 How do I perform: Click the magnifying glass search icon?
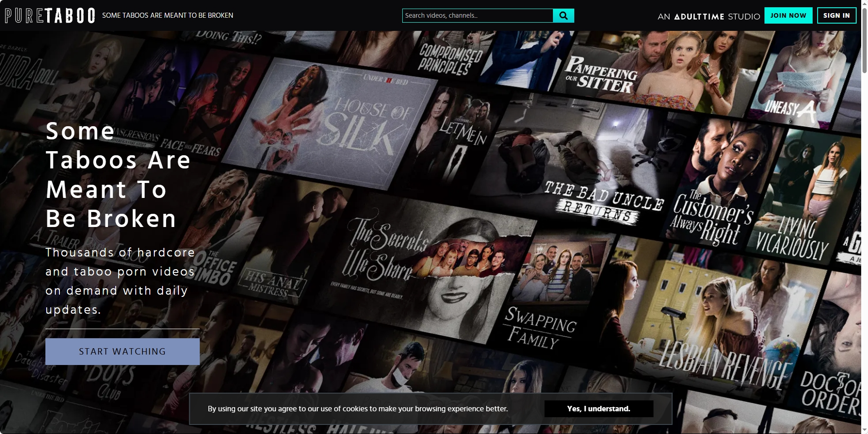pyautogui.click(x=563, y=15)
